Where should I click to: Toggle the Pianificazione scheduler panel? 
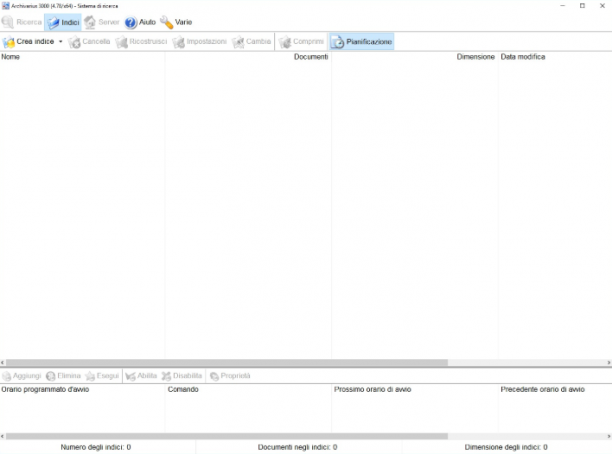coord(362,42)
